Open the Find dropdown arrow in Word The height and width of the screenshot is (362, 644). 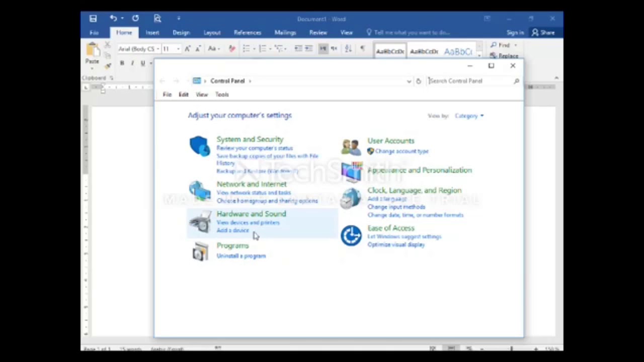click(515, 46)
